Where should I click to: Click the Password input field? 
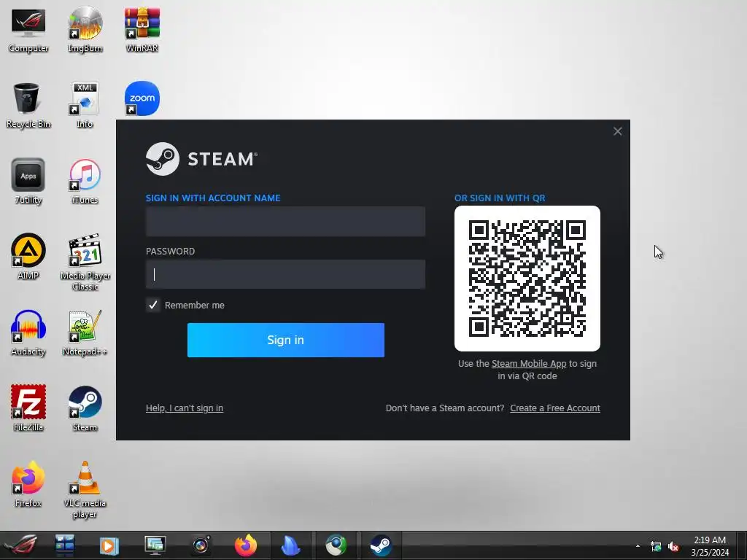click(285, 274)
